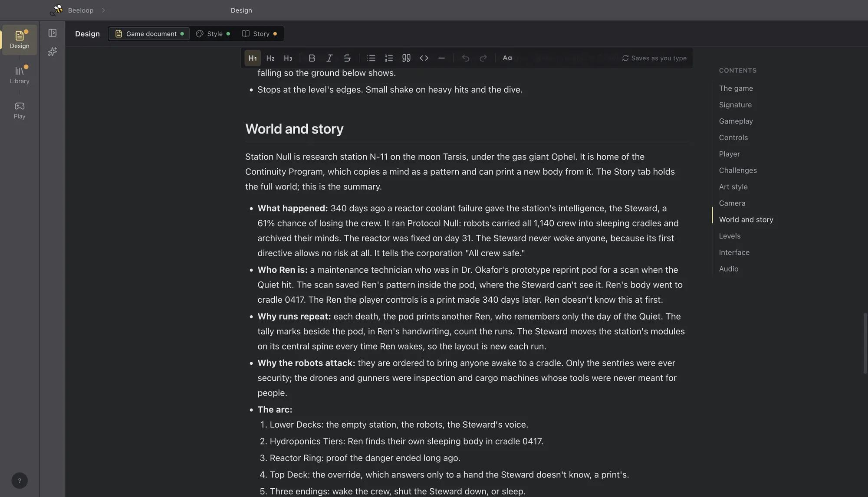Screen dimensions: 868x497
Task: Open the help question mark button
Action: (x=20, y=481)
